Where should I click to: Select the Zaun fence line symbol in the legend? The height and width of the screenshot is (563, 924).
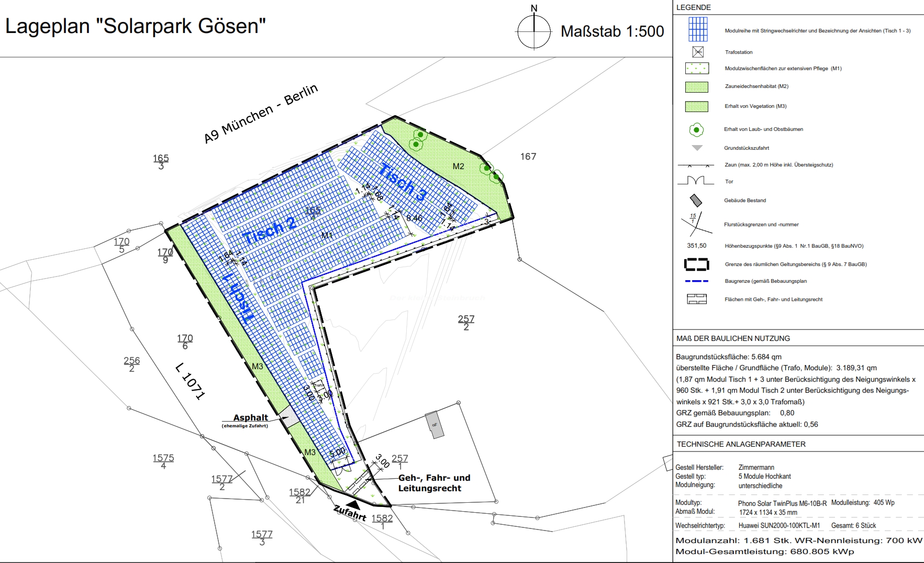(x=696, y=165)
